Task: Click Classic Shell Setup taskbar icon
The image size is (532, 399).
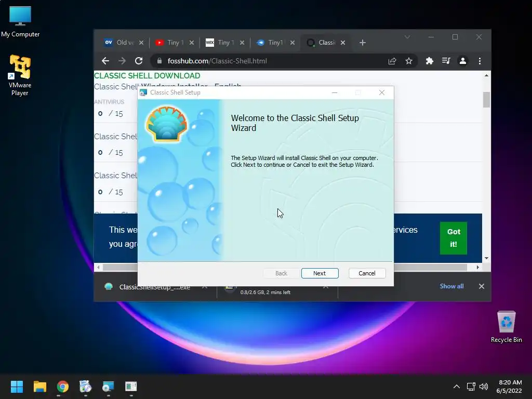Action: coord(108,387)
